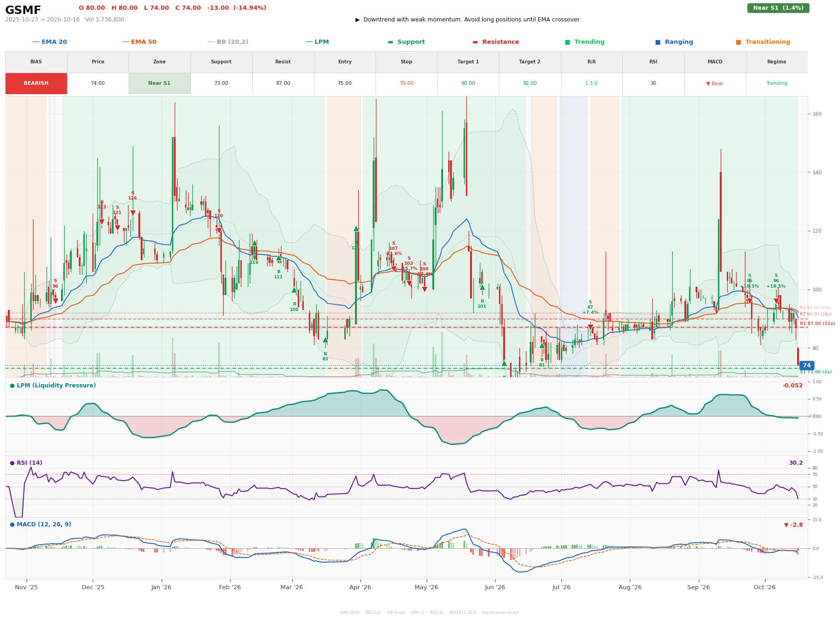Click the R1 87.00 (32x) resistance label
The height and width of the screenshot is (620, 840).
[817, 324]
